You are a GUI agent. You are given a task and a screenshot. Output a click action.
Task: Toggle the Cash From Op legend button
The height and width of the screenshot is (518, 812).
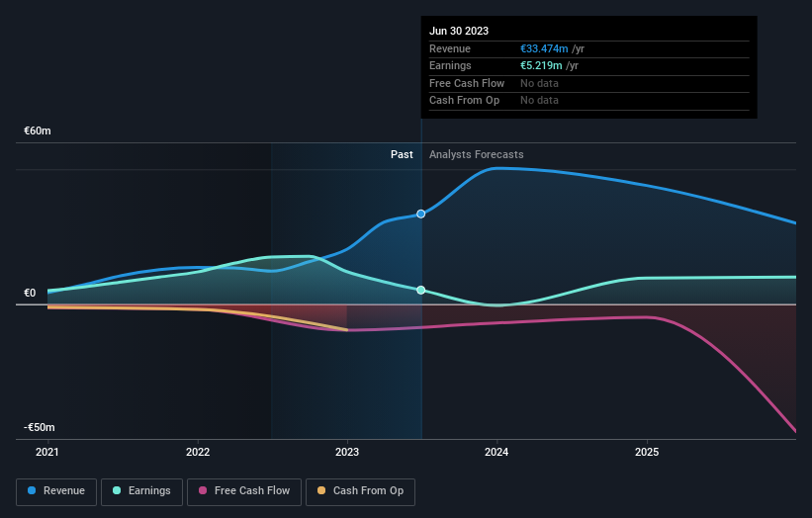coord(360,491)
